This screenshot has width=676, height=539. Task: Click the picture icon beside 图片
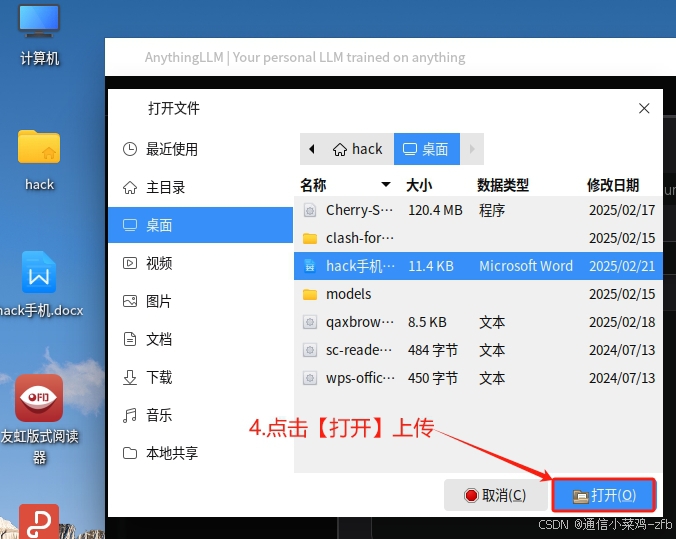tap(130, 301)
